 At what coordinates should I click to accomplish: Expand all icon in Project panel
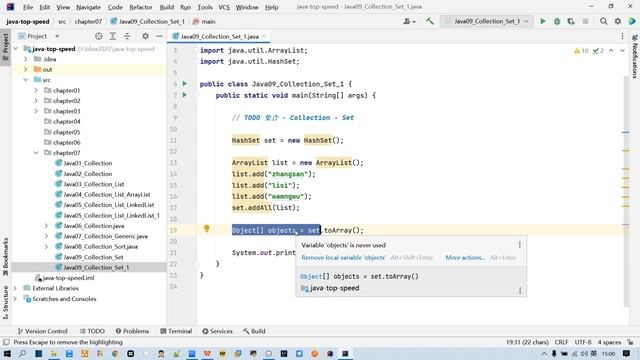pos(113,36)
